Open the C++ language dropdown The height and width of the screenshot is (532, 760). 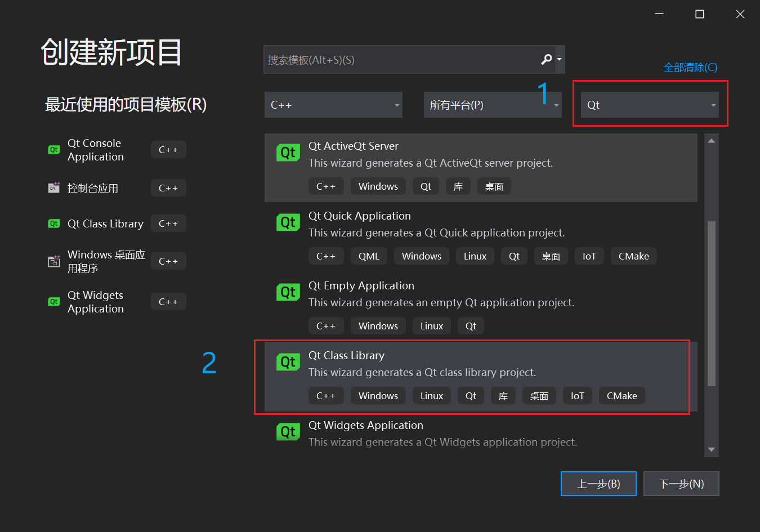click(333, 105)
